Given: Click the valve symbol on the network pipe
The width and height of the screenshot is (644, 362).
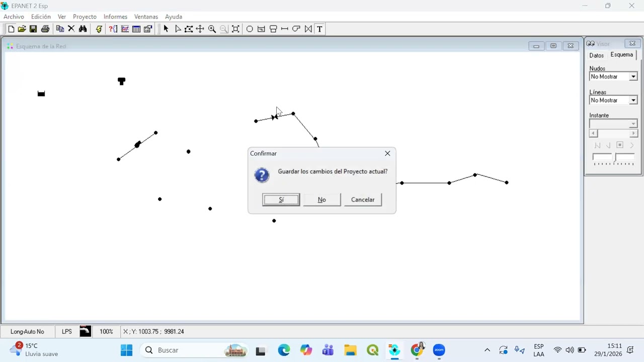Looking at the screenshot, I should (274, 117).
